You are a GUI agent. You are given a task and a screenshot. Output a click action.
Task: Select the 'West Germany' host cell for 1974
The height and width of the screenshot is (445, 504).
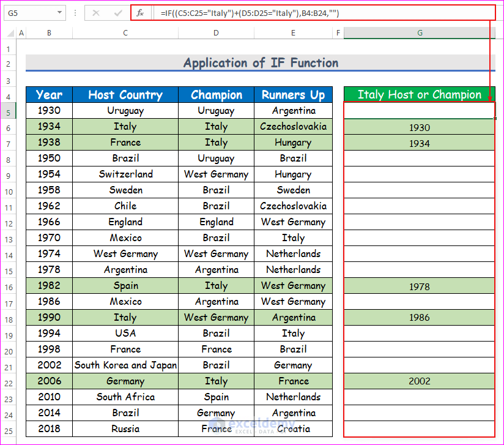point(125,253)
